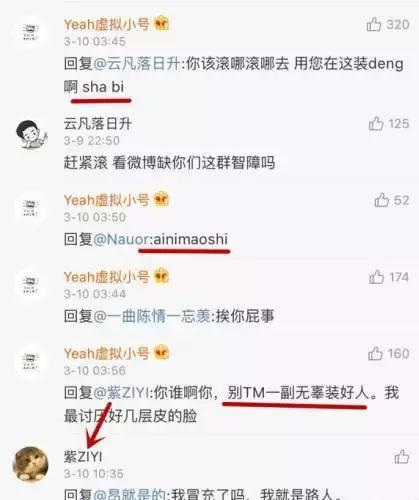The width and height of the screenshot is (419, 500).
Task: Tap thumbs-up next to 174 count
Action: click(x=376, y=277)
